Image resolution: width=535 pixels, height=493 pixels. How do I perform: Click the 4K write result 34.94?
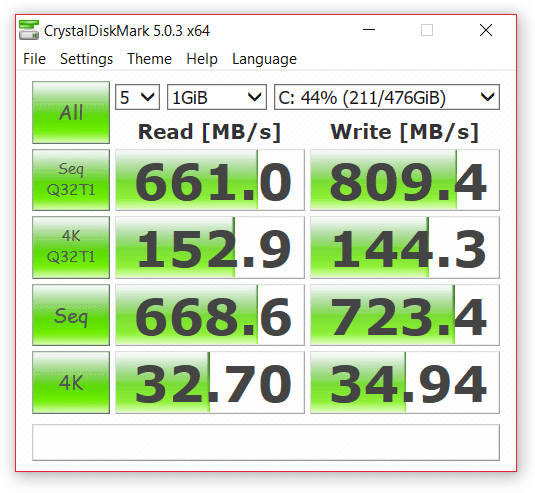pyautogui.click(x=405, y=382)
